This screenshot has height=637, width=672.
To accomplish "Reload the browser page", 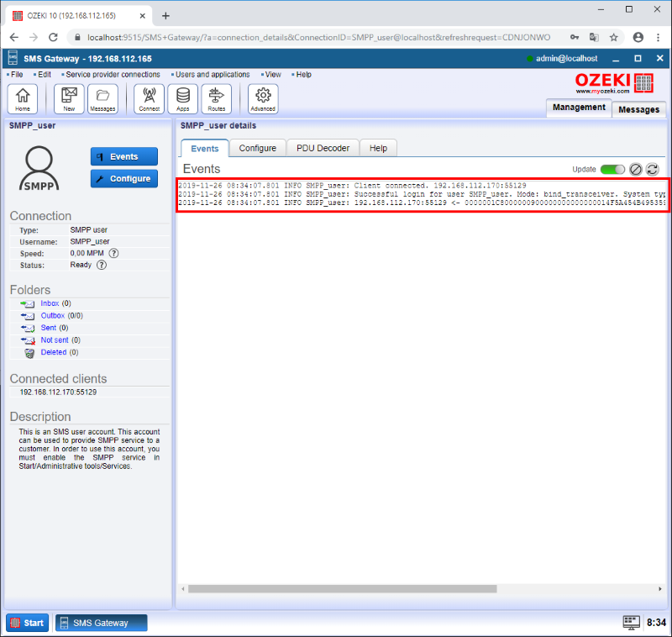I will pyautogui.click(x=53, y=37).
